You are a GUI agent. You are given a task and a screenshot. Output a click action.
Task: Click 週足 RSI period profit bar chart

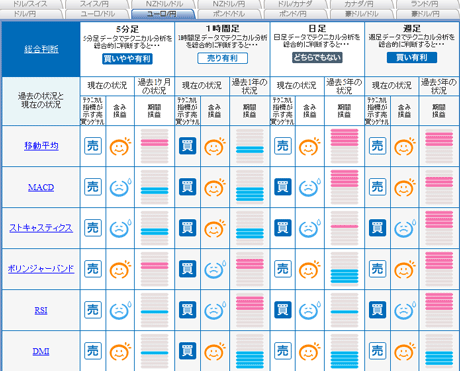coord(439,310)
